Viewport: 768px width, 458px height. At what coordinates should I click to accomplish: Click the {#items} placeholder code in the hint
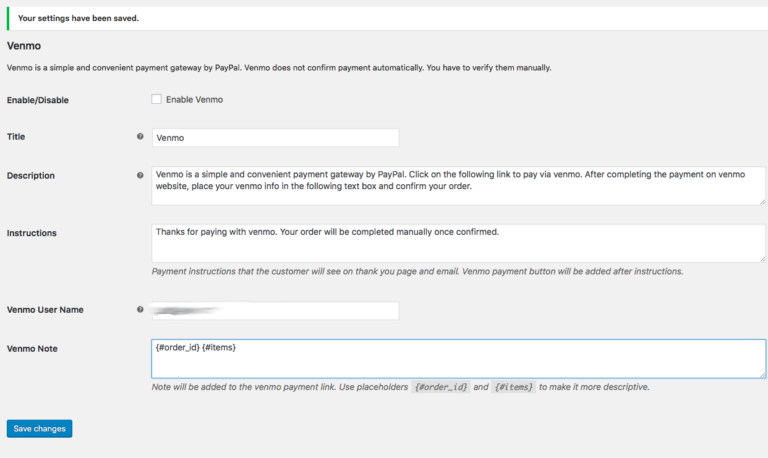pyautogui.click(x=514, y=386)
